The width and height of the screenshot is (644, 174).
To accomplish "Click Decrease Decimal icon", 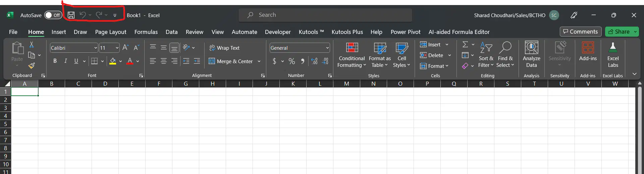I will (325, 61).
